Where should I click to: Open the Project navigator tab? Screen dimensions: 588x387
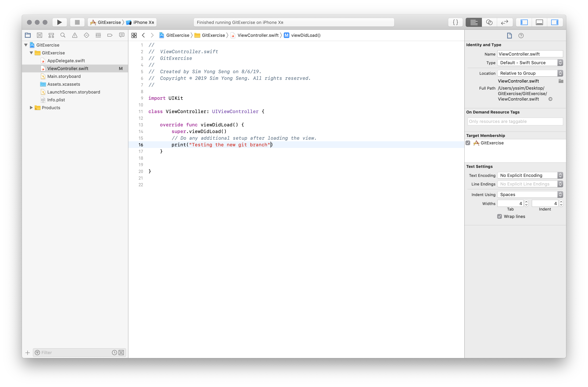click(28, 35)
